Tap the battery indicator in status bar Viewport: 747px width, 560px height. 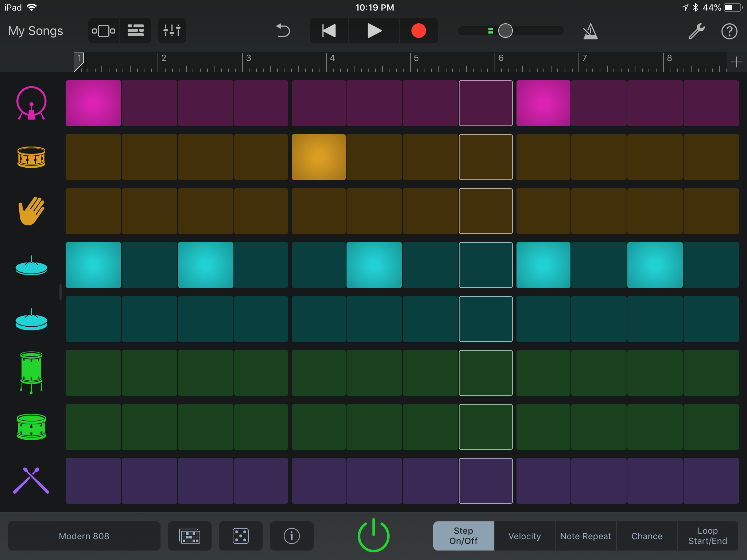tap(733, 8)
